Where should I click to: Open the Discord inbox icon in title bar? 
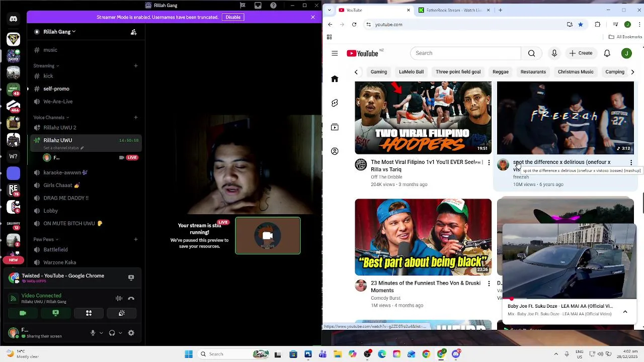(x=258, y=6)
